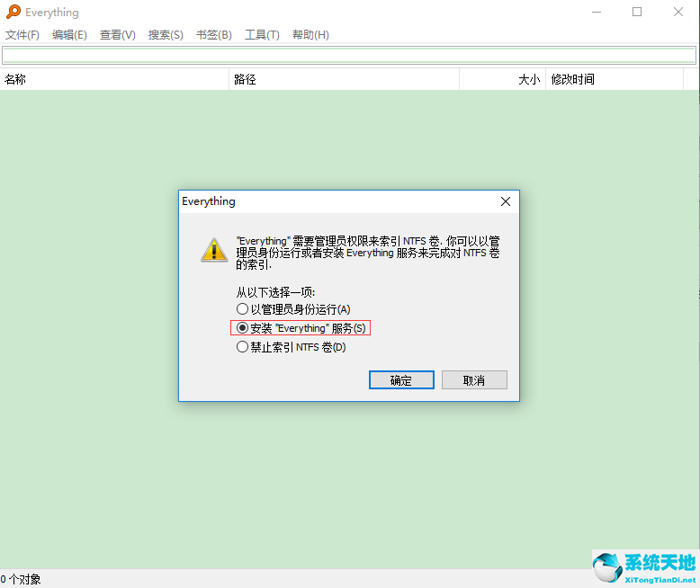700x588 pixels.
Task: Click the 从以下选择一项 label text
Action: [275, 292]
